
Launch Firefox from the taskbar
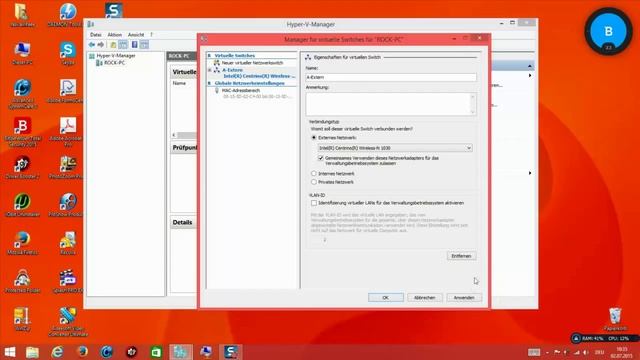point(82,352)
